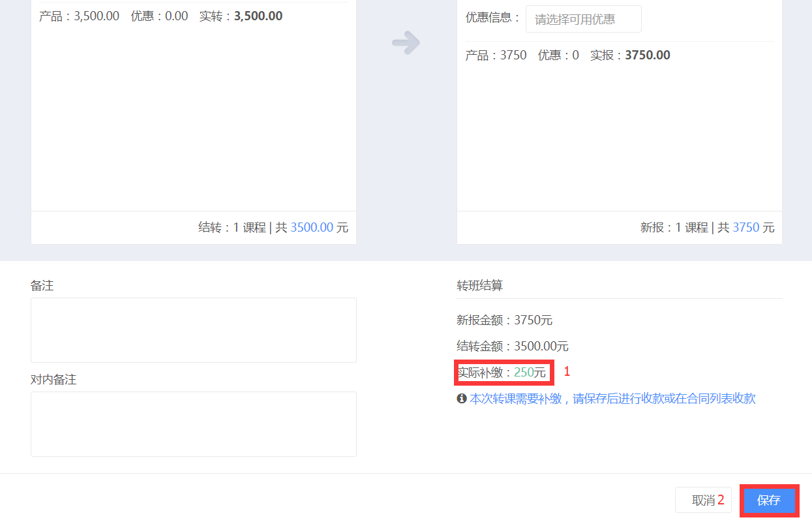Click the 转班结算 section heading

click(x=479, y=286)
